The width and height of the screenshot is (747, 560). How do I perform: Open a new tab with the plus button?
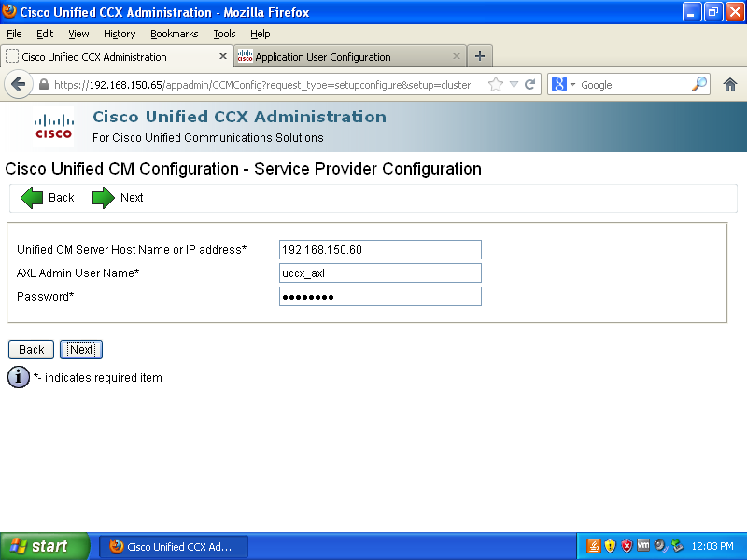coord(480,56)
